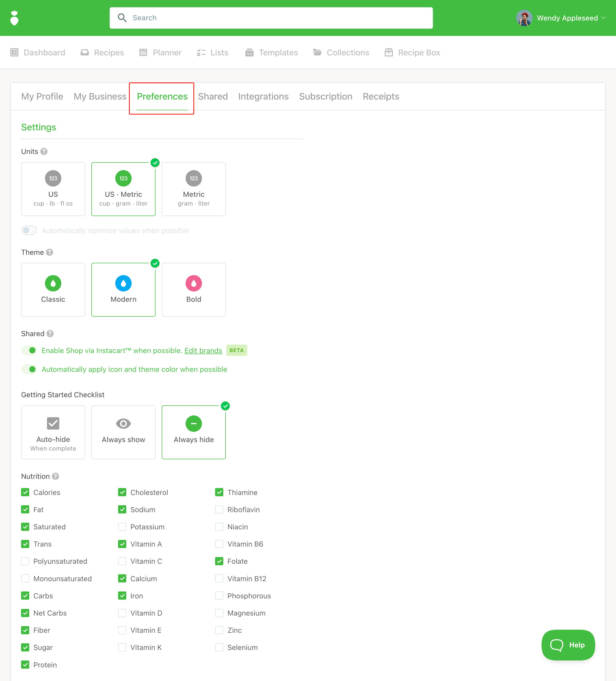Open the Dashboard icon in navigation

(x=14, y=52)
